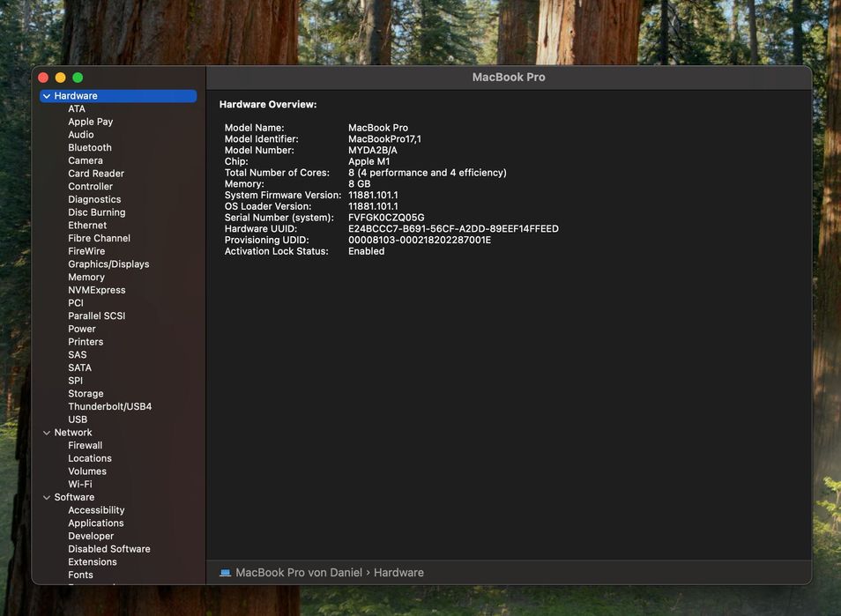The height and width of the screenshot is (616, 841).
Task: Select Controller in the hardware list
Action: 91,187
